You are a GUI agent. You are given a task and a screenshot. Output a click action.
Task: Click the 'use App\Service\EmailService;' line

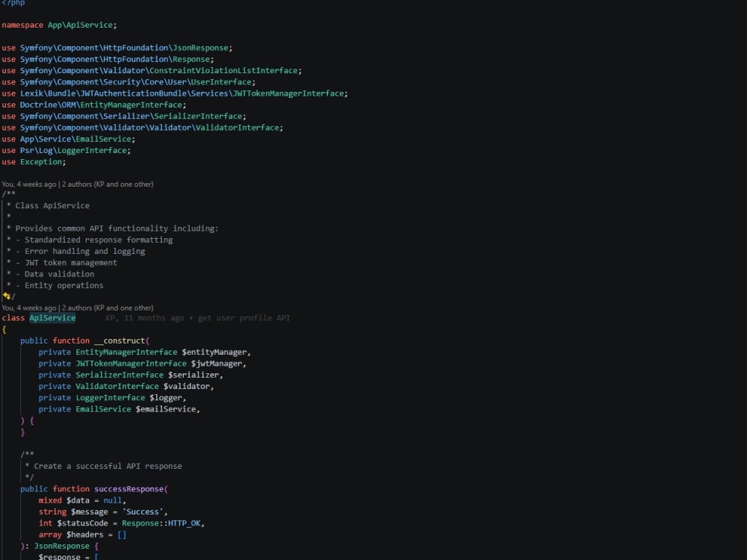[68, 139]
